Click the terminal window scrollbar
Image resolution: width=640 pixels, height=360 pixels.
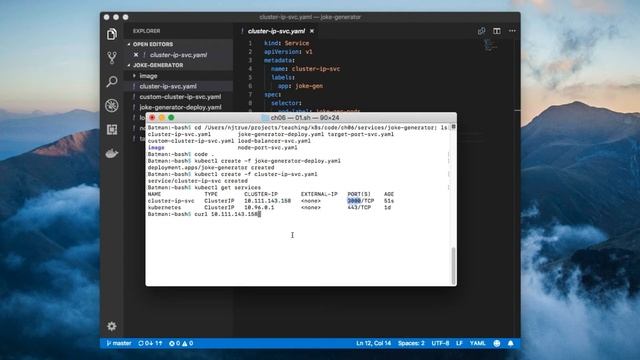pos(453,265)
